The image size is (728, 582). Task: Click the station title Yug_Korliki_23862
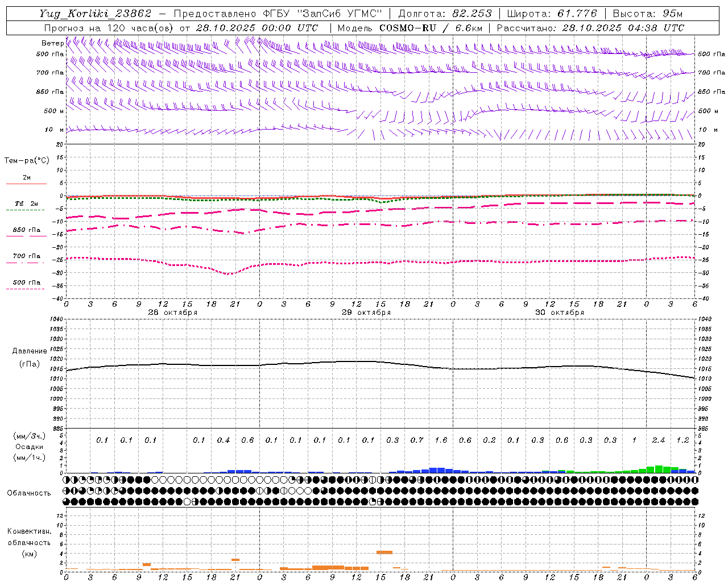pos(95,14)
